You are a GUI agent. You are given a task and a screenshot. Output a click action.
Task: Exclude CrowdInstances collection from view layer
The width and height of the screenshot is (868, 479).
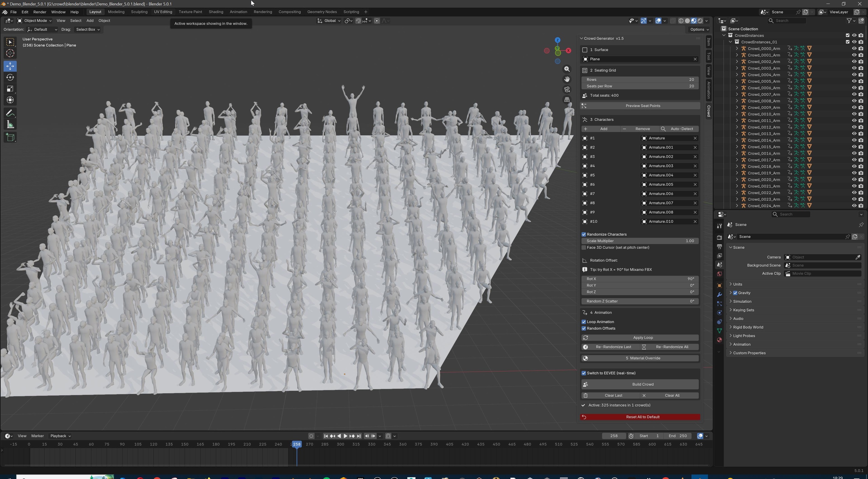847,35
